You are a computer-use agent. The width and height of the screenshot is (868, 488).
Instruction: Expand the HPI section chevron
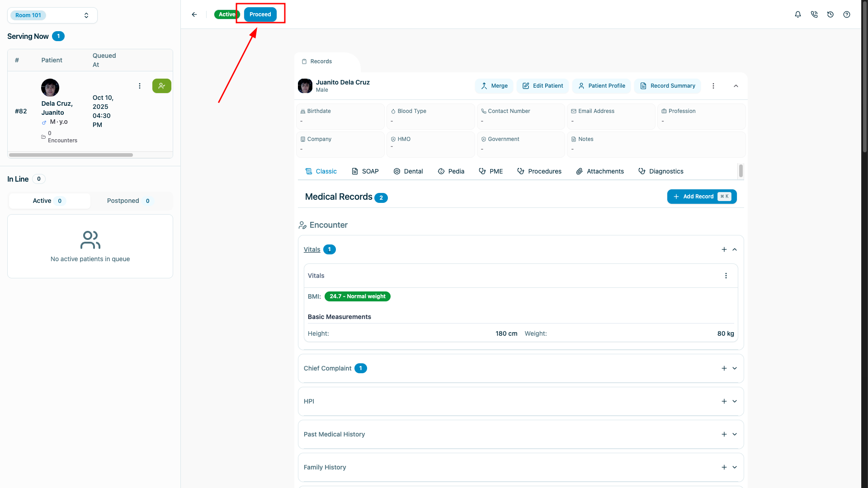pyautogui.click(x=735, y=401)
